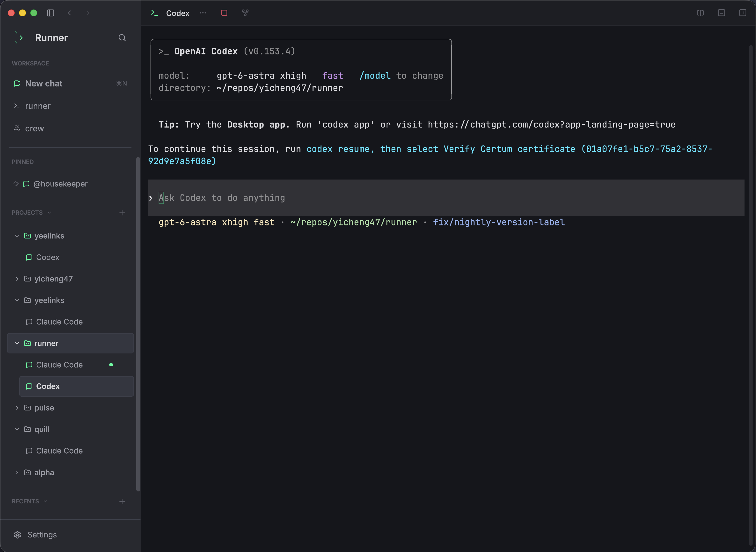Click fix/nightly-version-label branch name

tap(499, 222)
